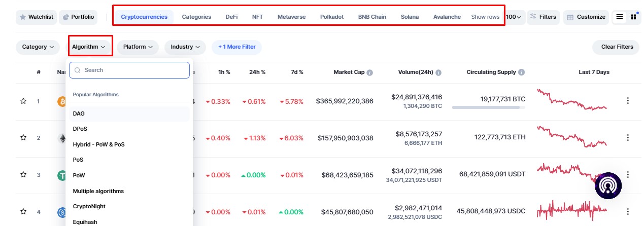
Task: Open the Show rows 100 dropdown
Action: tap(514, 17)
